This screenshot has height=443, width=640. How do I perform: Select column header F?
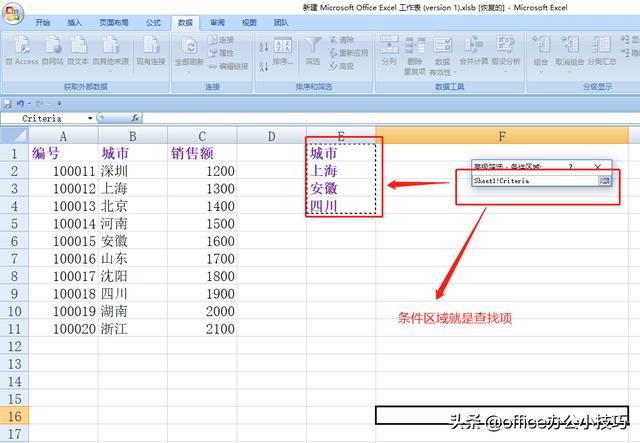502,136
